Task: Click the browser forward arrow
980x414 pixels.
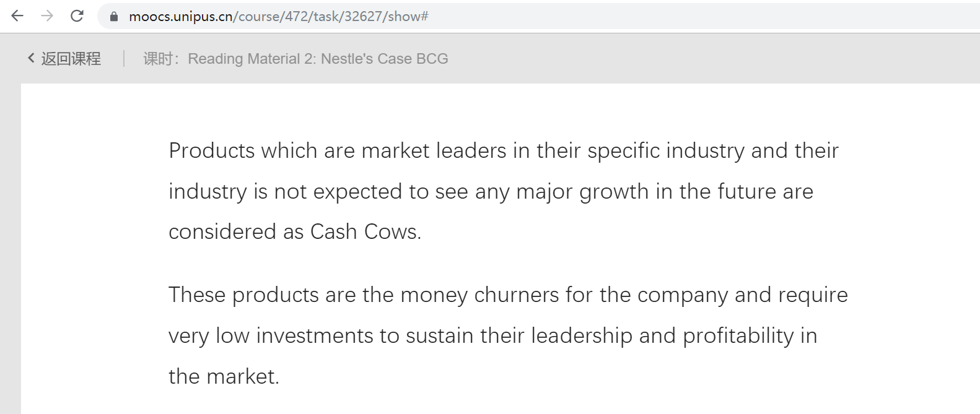Action: 47,15
